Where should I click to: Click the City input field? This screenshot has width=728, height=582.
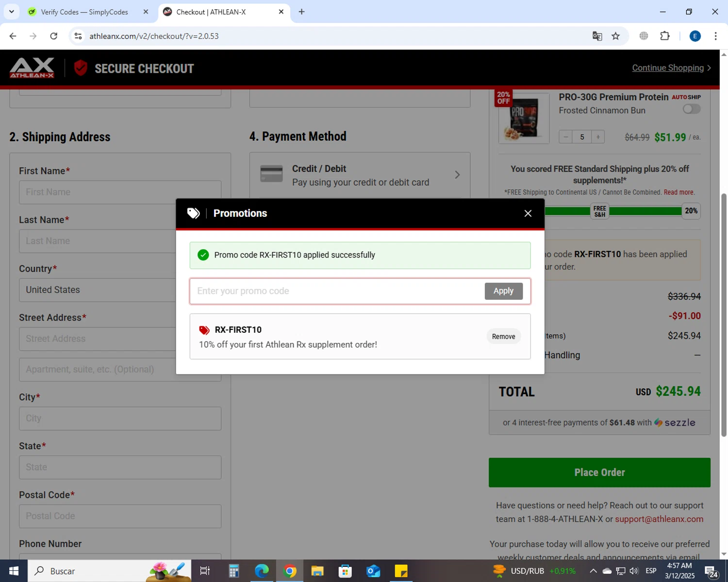(x=120, y=419)
